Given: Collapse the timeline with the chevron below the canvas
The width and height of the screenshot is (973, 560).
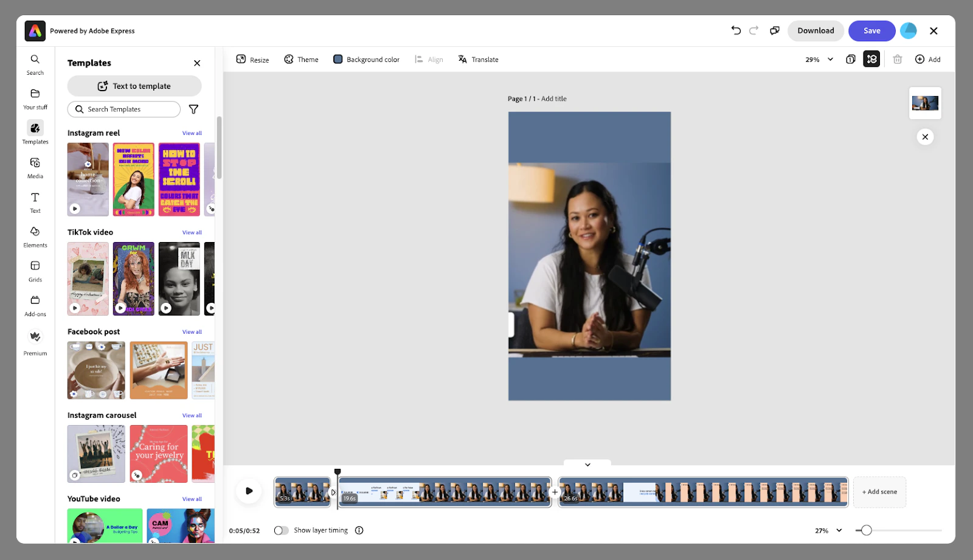Looking at the screenshot, I should coord(587,464).
